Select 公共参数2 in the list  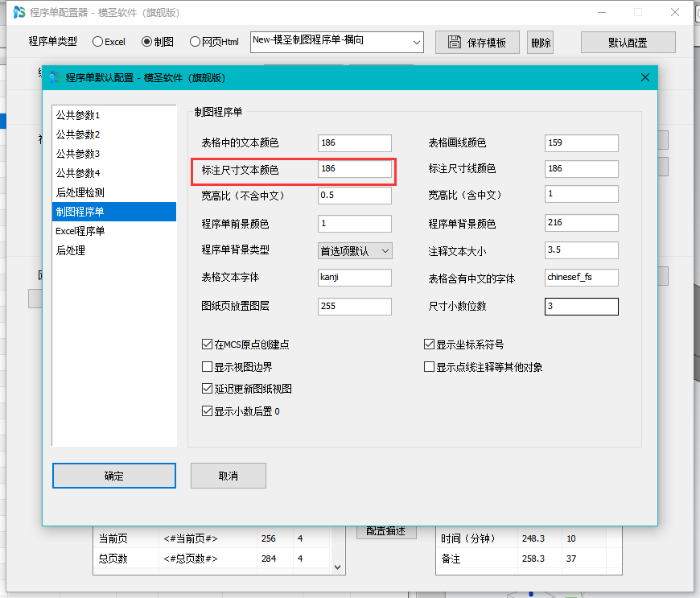113,134
